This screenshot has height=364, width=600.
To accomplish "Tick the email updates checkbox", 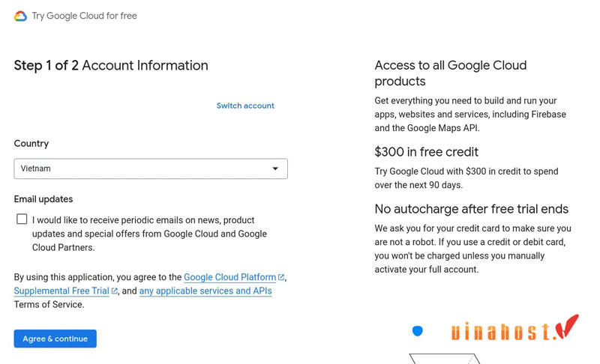I will tap(22, 219).
